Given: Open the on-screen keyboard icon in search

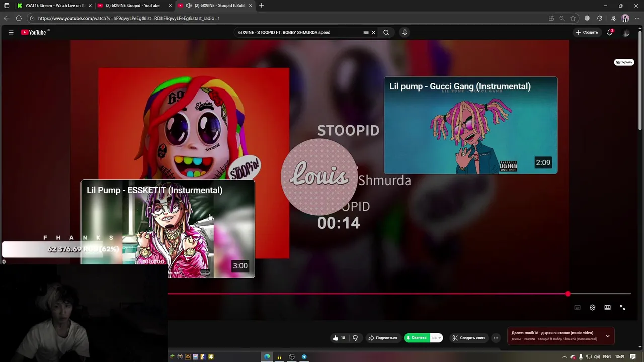Looking at the screenshot, I should (366, 32).
